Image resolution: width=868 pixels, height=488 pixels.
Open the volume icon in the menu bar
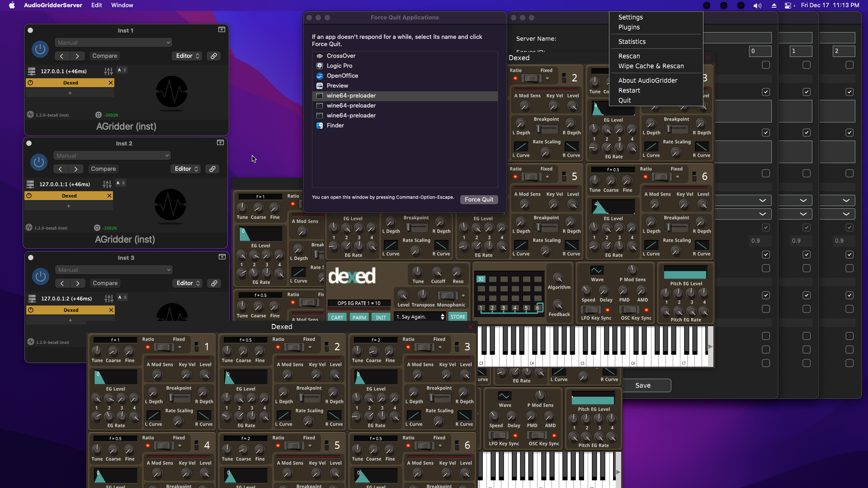click(757, 5)
